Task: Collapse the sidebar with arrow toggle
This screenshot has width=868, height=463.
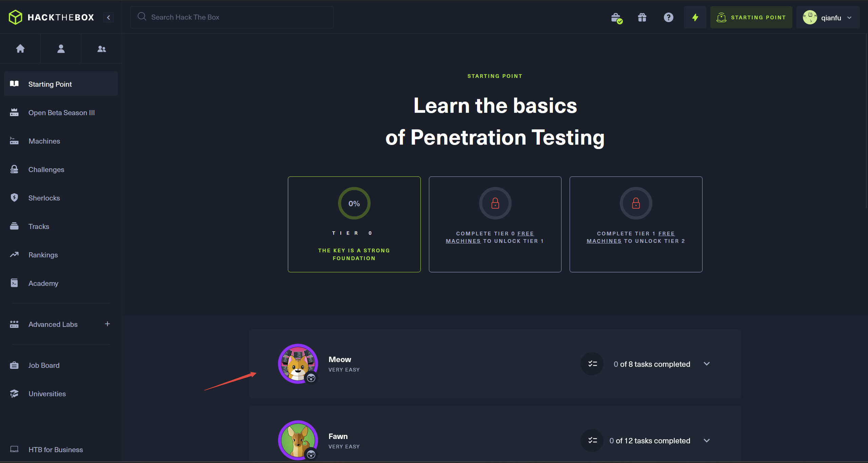Action: click(x=108, y=17)
